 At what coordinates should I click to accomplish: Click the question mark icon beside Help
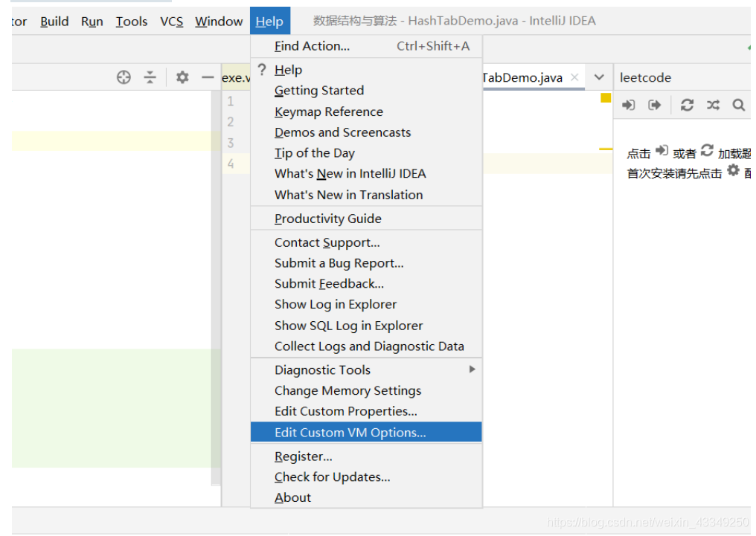pos(262,70)
